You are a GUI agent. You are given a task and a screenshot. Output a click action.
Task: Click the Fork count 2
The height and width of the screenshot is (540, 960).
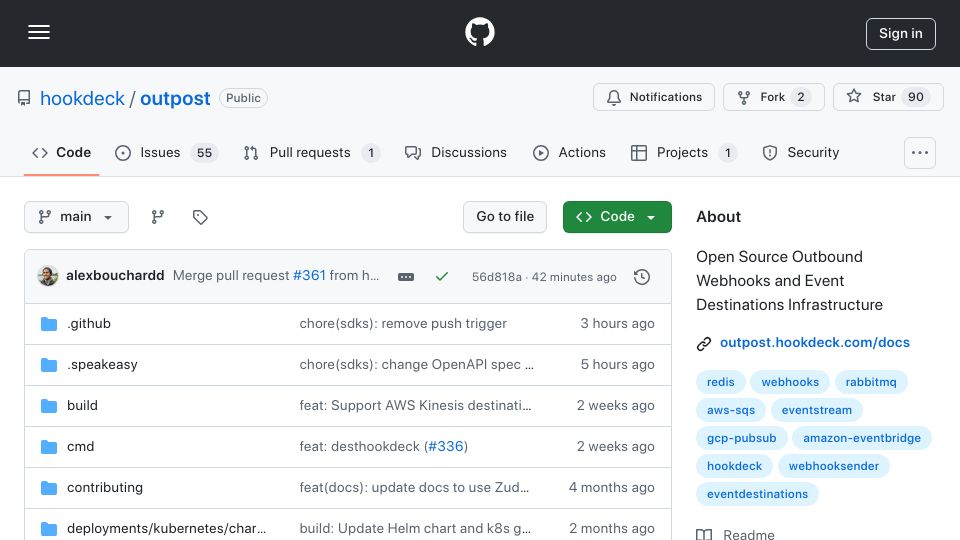[801, 97]
